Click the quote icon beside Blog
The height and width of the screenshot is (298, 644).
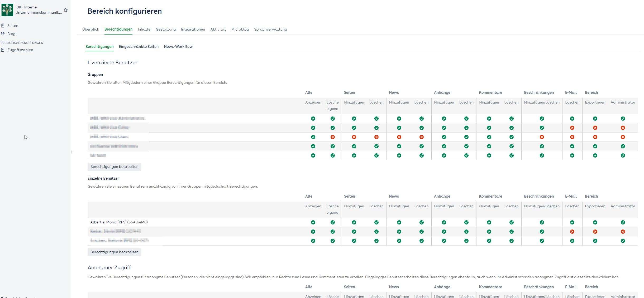click(x=3, y=34)
